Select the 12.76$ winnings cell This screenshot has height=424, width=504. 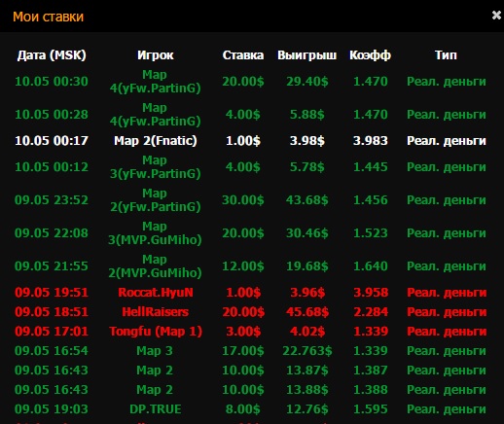(x=306, y=409)
